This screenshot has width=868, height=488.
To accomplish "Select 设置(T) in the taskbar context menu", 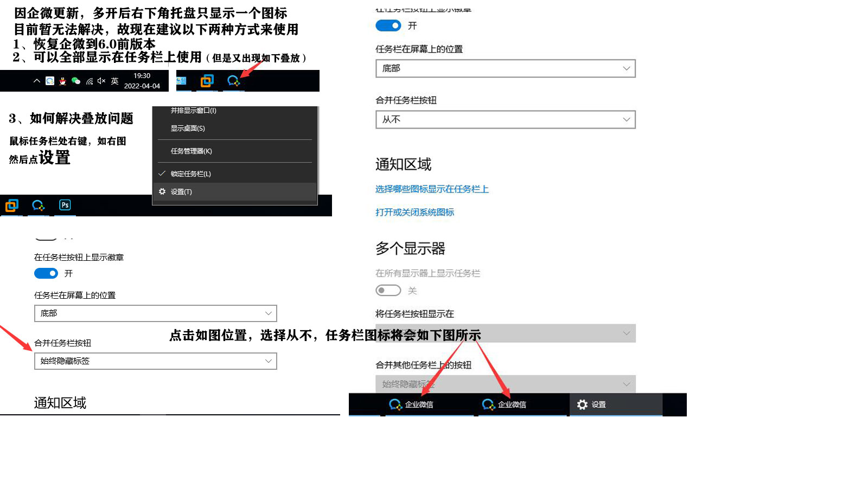I will coord(235,192).
